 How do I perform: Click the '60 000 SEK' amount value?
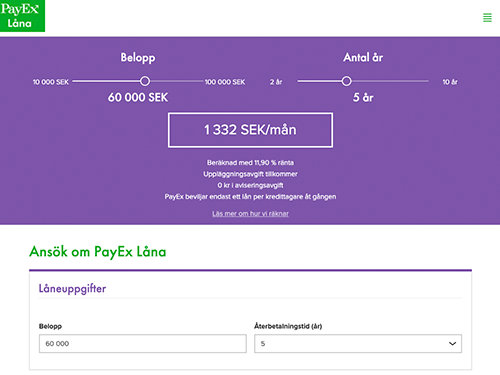coord(138,98)
